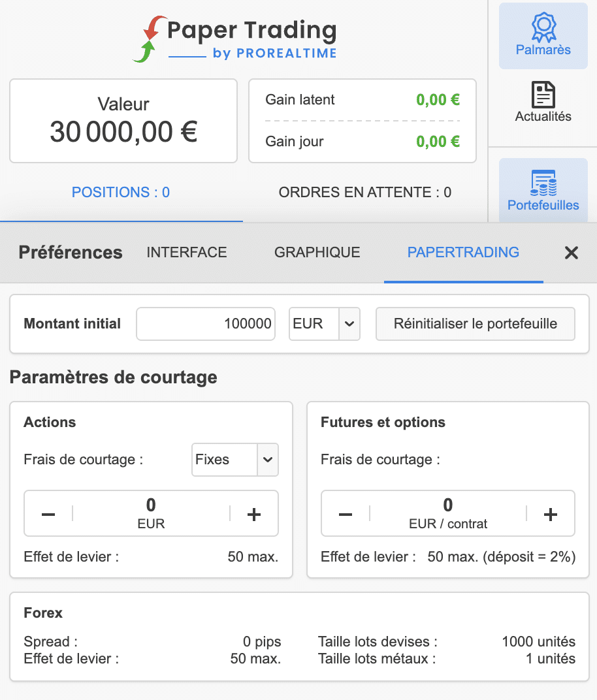Click the Paper Trading logo

tap(234, 39)
